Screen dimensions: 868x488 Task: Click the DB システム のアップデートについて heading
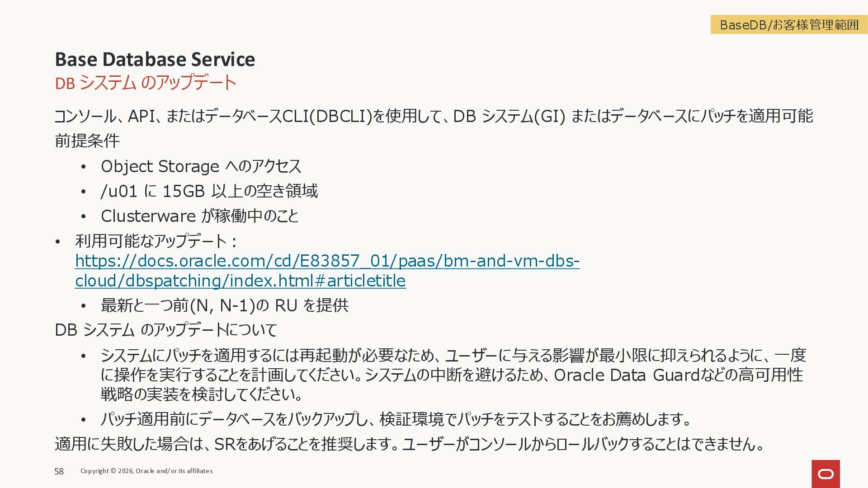(x=165, y=330)
